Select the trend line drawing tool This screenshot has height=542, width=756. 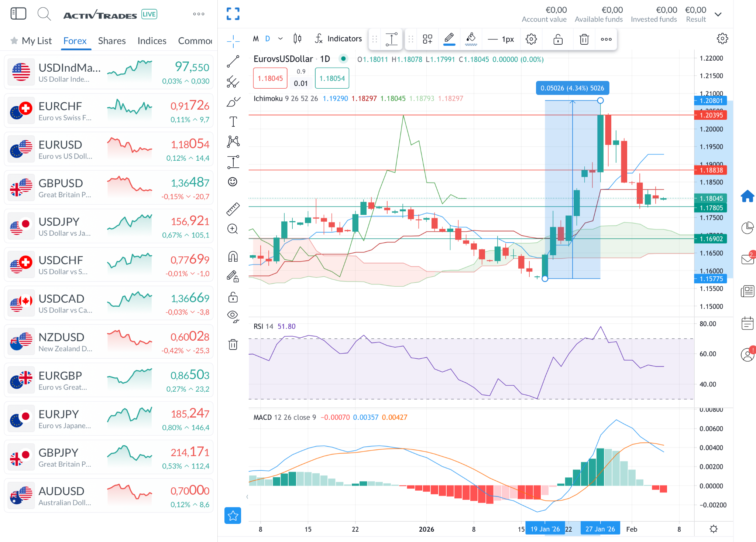point(233,61)
